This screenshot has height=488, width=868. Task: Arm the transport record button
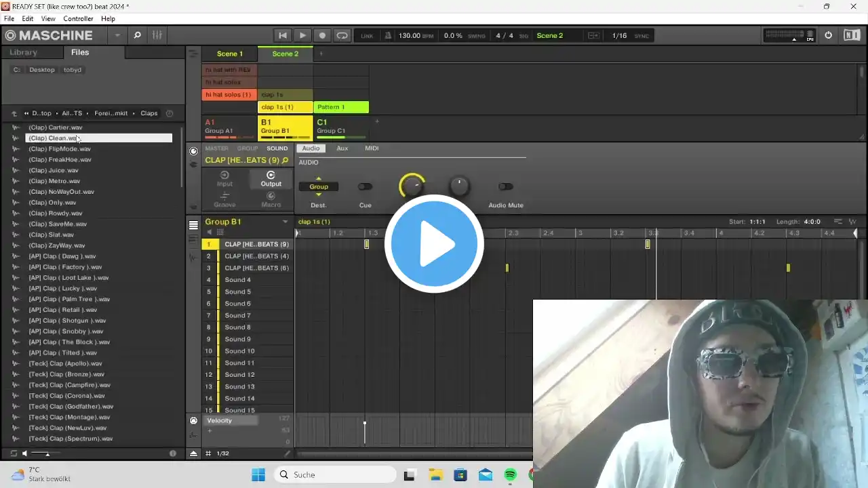[x=322, y=35]
